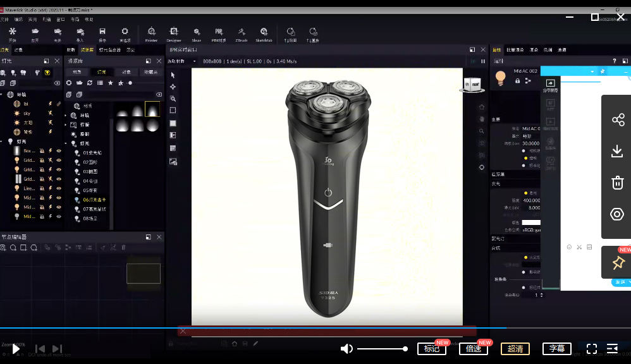
Task: Click the trash delete icon on right
Action: click(x=617, y=183)
